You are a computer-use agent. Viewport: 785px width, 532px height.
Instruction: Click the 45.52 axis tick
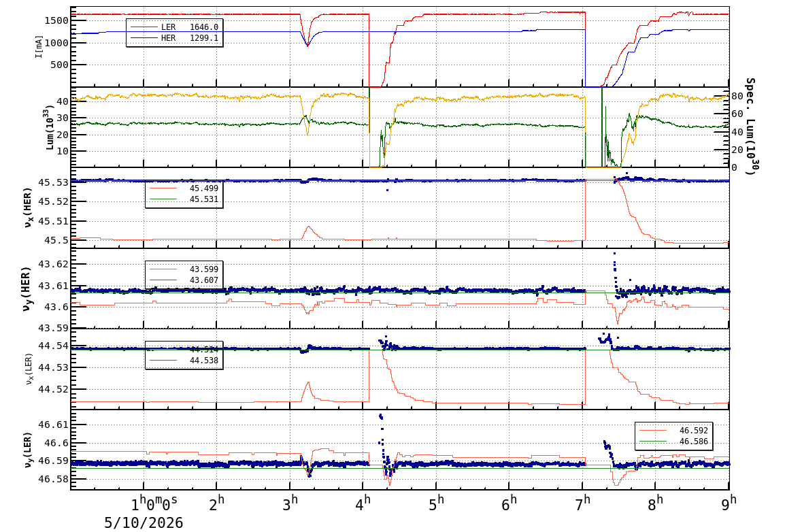[53, 201]
